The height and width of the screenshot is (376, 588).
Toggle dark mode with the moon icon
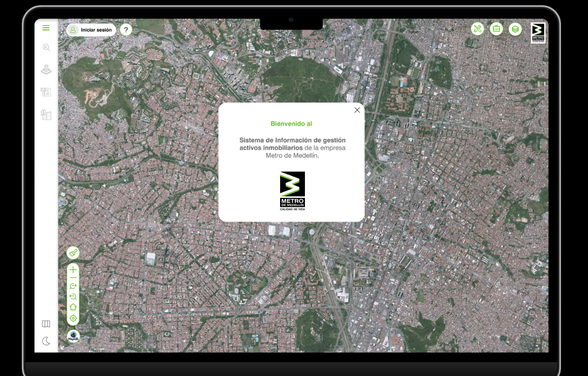click(x=46, y=341)
